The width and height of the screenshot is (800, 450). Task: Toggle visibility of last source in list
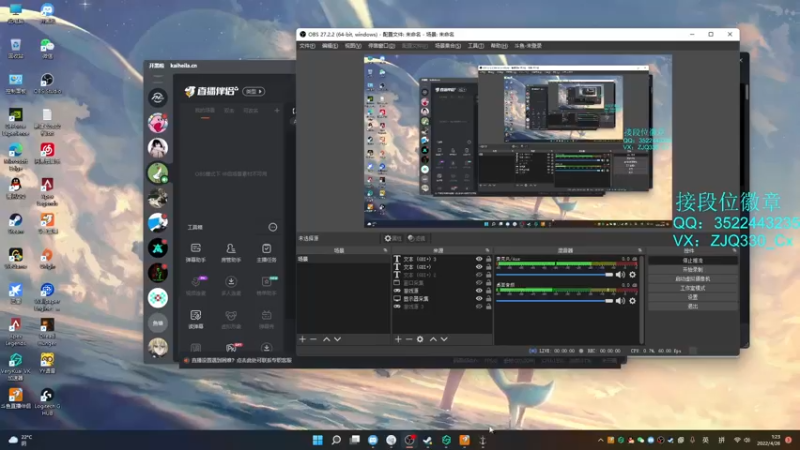[479, 307]
